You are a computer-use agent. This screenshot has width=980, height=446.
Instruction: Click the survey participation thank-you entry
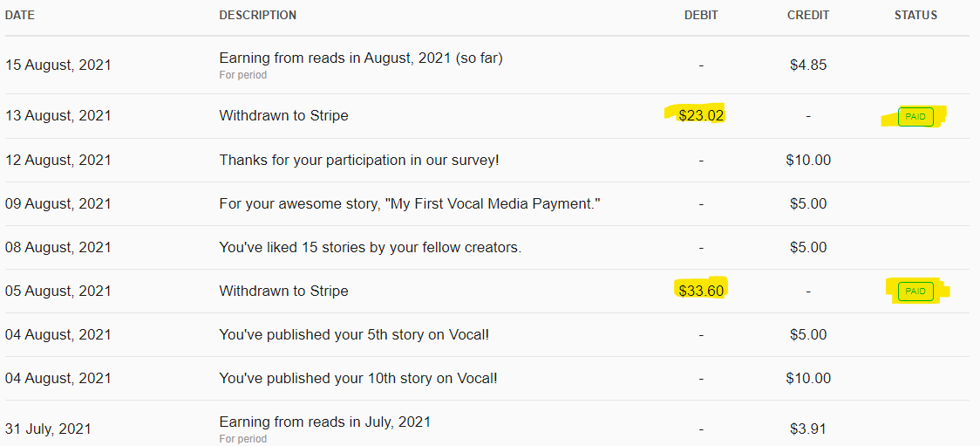tap(359, 160)
